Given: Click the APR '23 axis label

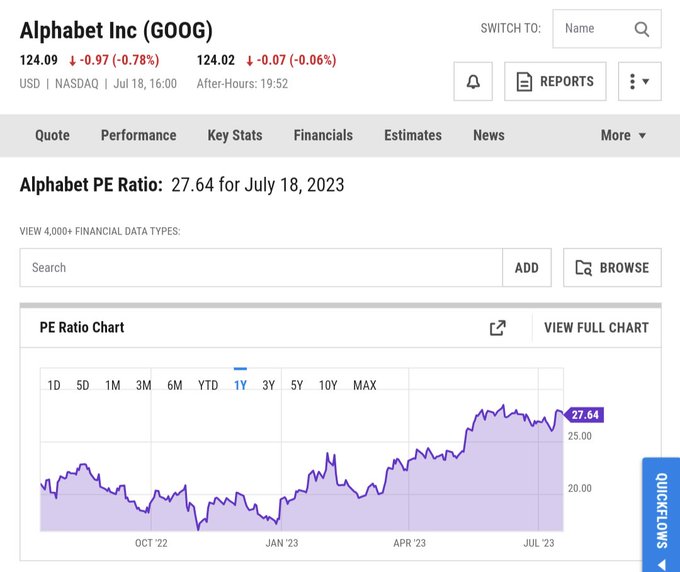Looking at the screenshot, I should [409, 543].
